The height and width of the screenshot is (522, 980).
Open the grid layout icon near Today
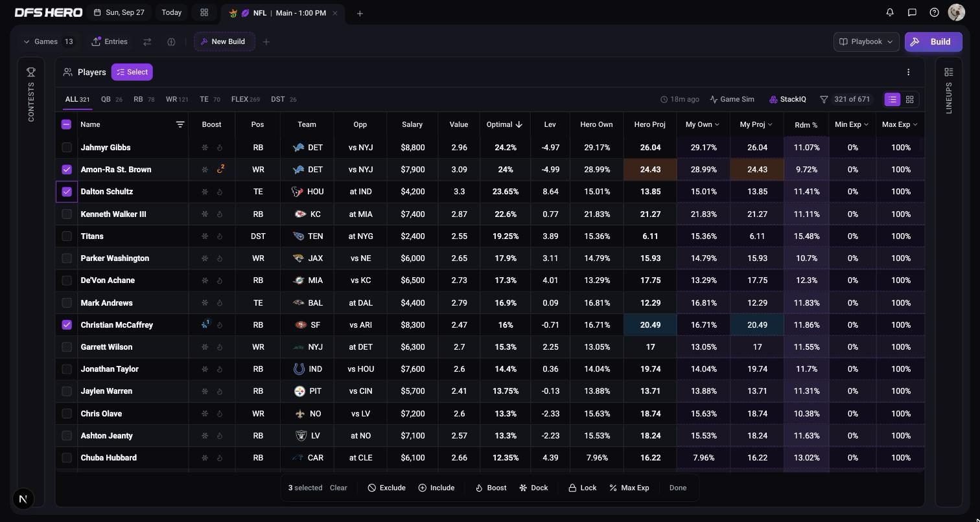tap(204, 12)
